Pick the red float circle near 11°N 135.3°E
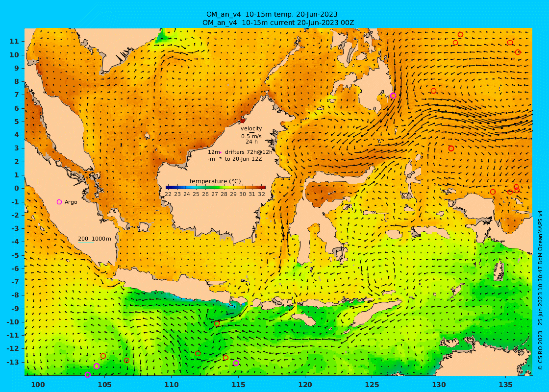The width and height of the screenshot is (549, 392). point(510,43)
